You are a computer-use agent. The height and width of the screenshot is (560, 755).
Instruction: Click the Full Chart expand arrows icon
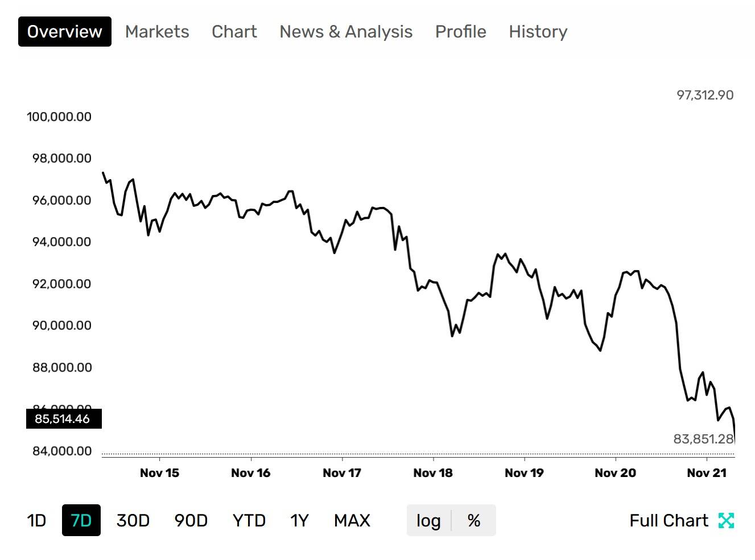click(726, 520)
